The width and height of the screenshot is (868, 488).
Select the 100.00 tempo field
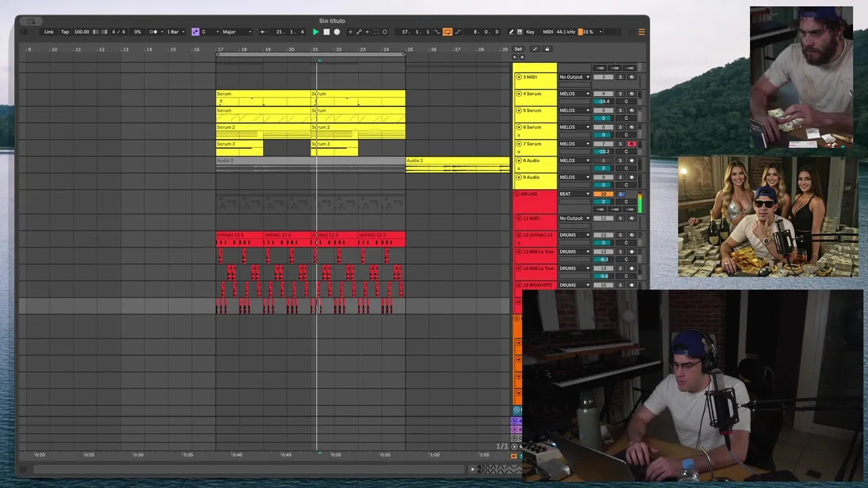pos(81,32)
